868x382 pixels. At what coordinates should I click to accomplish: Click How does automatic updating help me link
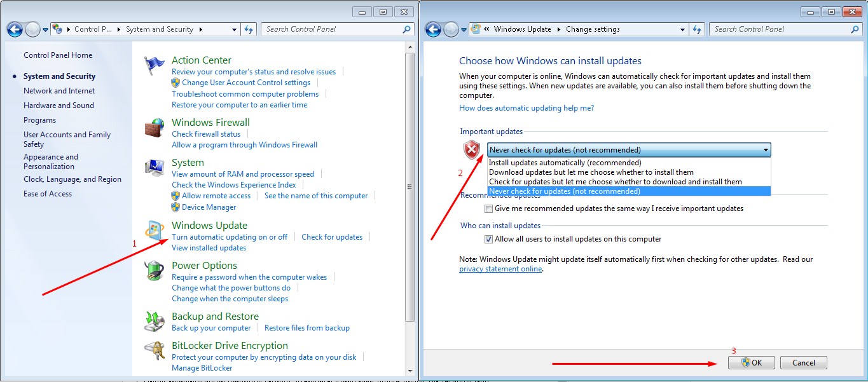pos(527,108)
